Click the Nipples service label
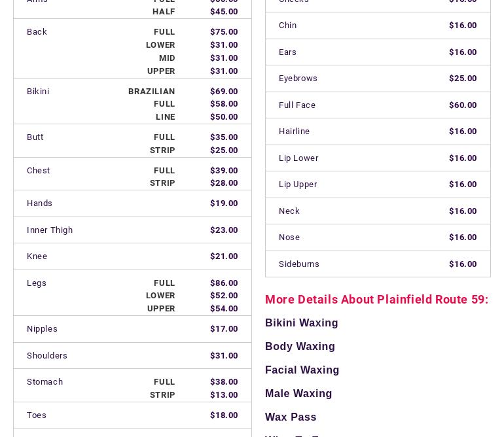The image size is (504, 437). pyautogui.click(x=42, y=328)
